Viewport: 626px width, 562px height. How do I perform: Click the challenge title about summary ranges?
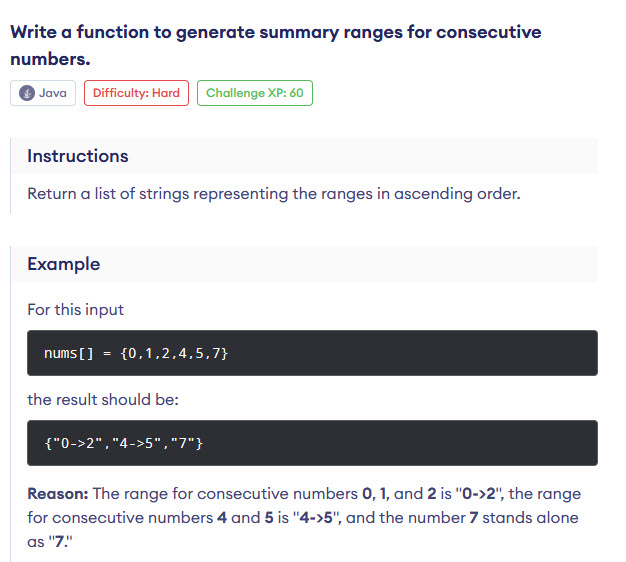(x=275, y=32)
